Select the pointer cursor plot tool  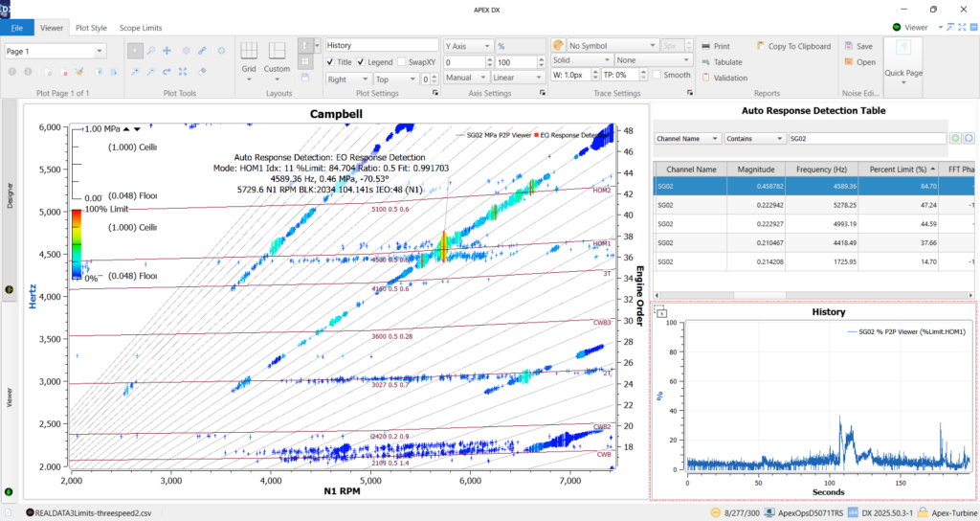pos(136,51)
